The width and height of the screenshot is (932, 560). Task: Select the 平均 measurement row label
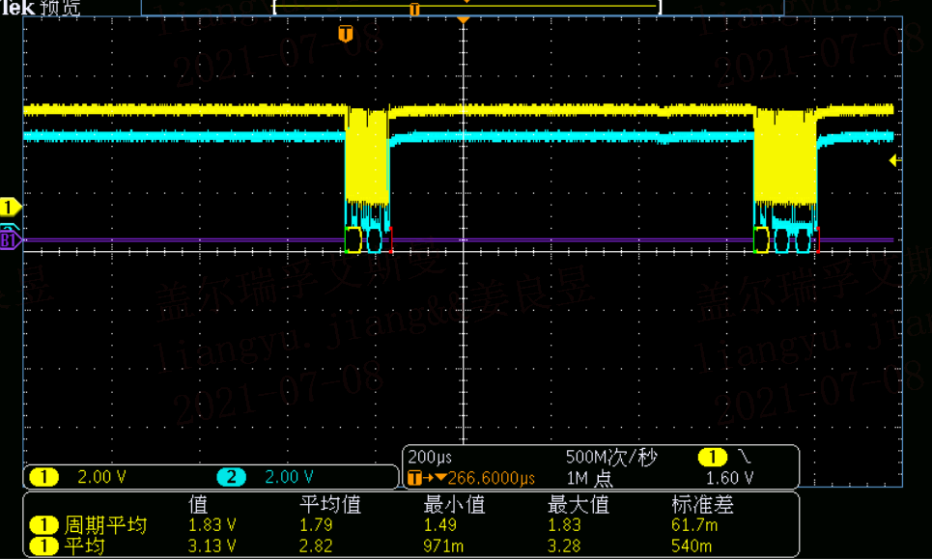tap(84, 546)
